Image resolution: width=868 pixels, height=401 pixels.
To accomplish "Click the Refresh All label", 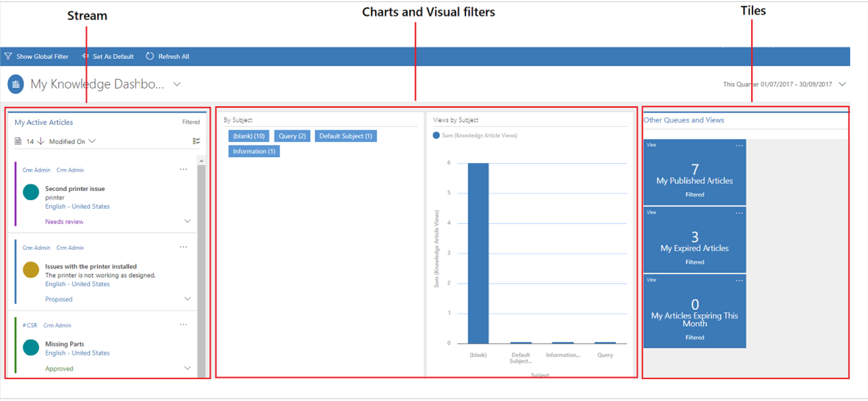I will click(x=174, y=56).
